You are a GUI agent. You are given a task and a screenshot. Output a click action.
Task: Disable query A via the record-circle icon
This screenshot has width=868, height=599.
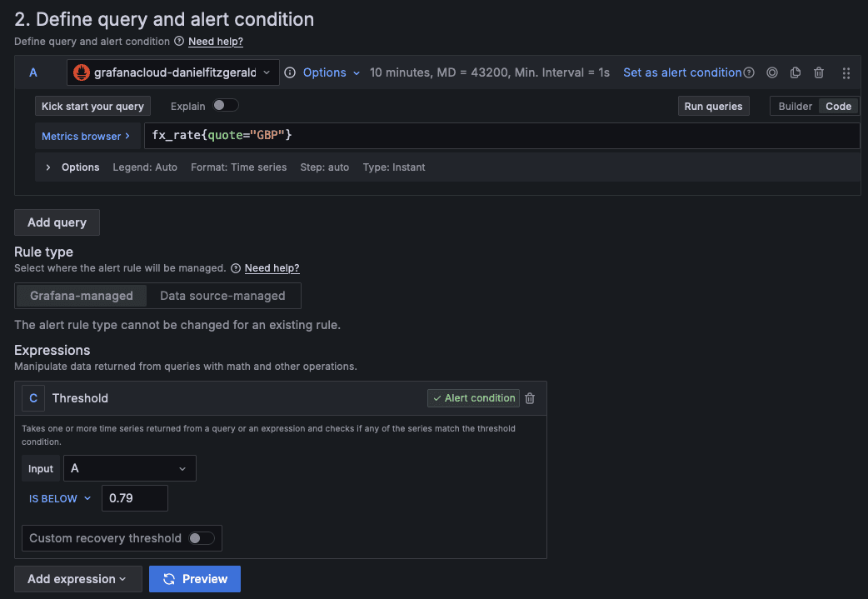(771, 72)
